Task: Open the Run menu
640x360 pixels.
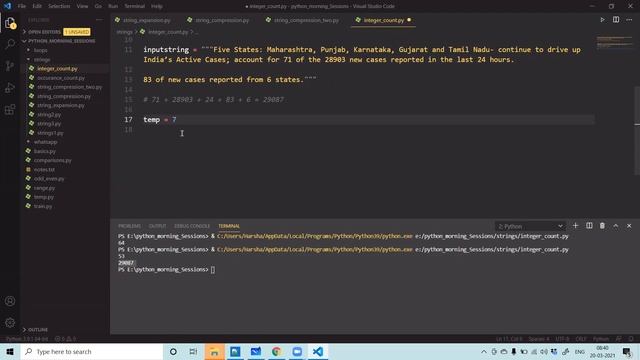Action: click(113, 6)
